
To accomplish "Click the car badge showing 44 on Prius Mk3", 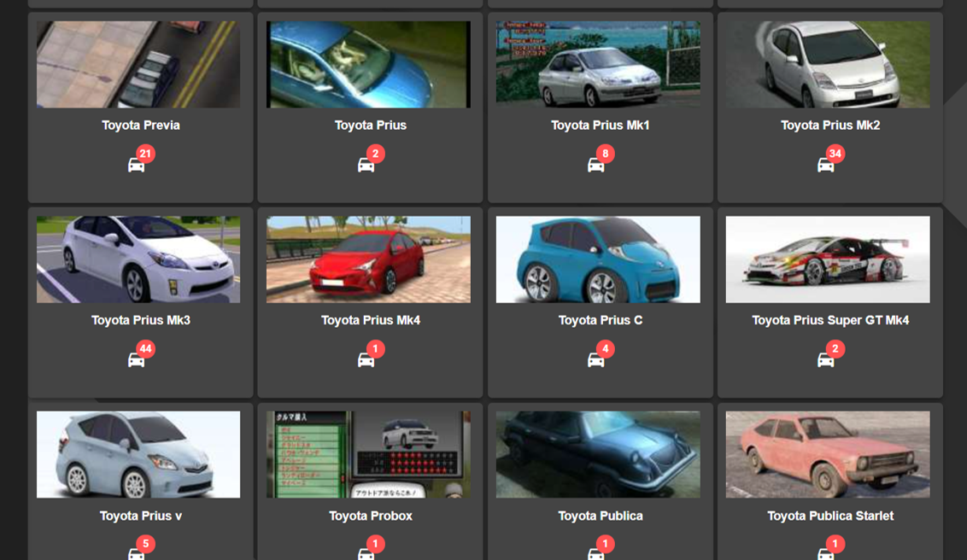I will click(x=140, y=354).
